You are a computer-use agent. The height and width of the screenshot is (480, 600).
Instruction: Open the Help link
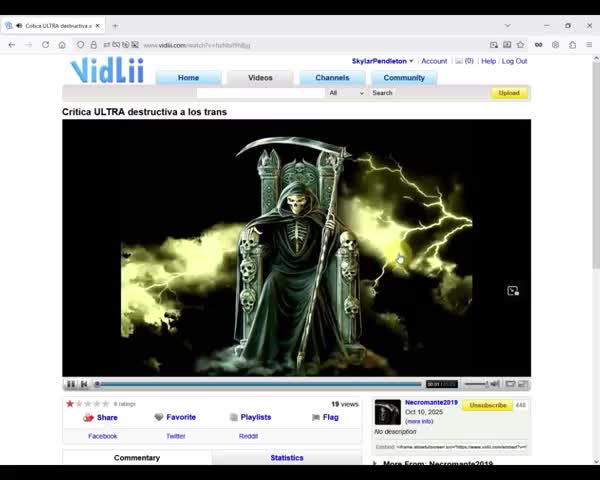tap(488, 61)
